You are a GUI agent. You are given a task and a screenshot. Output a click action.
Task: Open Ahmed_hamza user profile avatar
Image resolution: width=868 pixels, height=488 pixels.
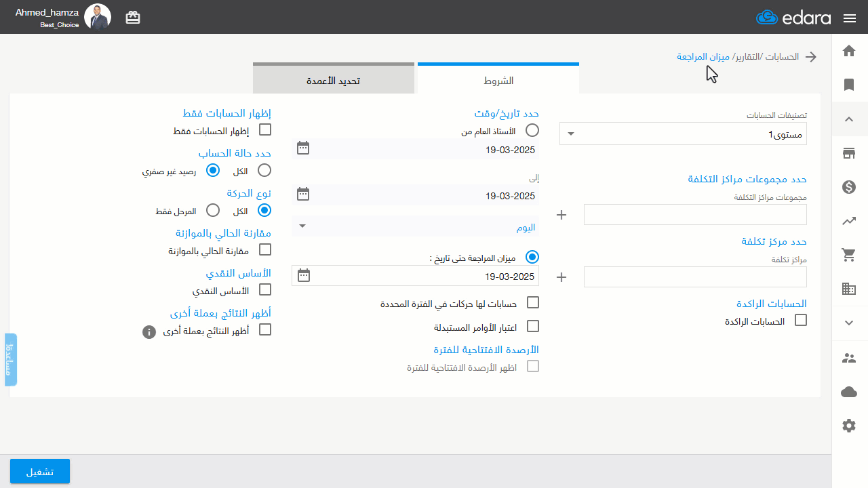[x=98, y=17]
